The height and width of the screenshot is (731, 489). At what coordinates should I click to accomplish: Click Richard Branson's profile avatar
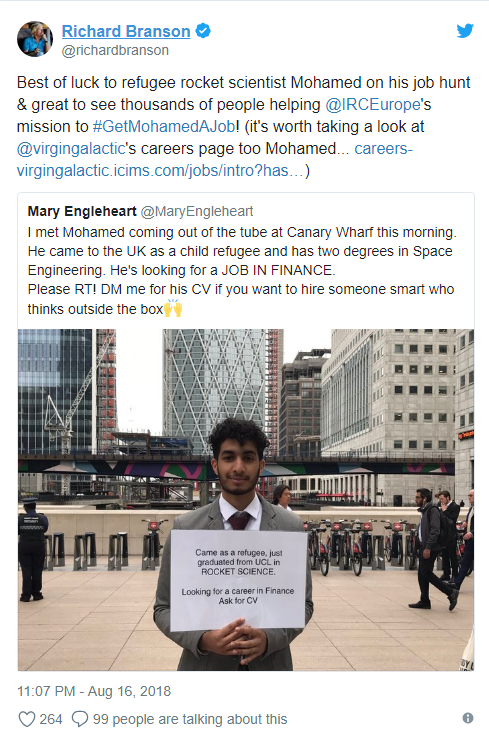(x=35, y=39)
